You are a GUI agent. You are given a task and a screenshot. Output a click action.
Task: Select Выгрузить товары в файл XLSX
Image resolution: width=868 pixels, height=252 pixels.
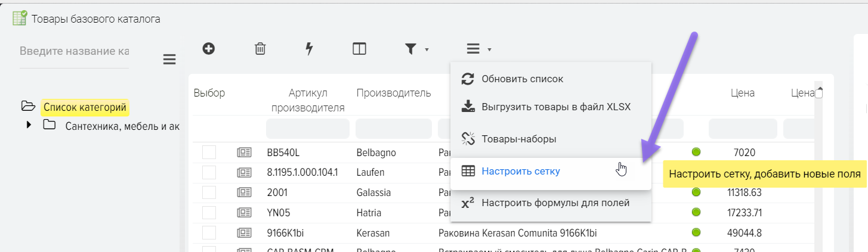tap(556, 108)
